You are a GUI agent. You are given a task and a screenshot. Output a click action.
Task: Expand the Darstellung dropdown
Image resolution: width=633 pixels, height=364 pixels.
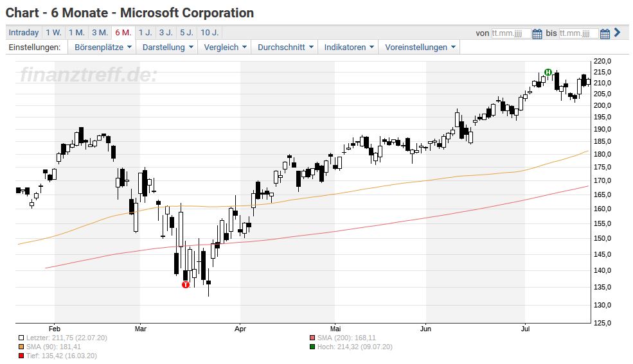[168, 47]
